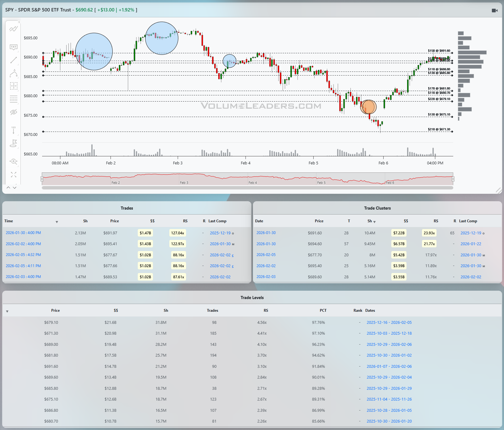The image size is (504, 430).
Task: Open trade 2026-01-30 : 4:00 PM
Action: pos(23,233)
